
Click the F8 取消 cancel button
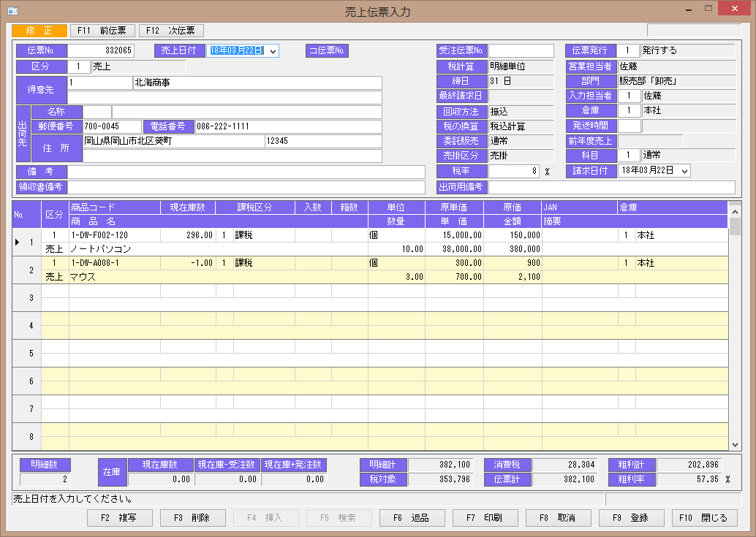(559, 518)
